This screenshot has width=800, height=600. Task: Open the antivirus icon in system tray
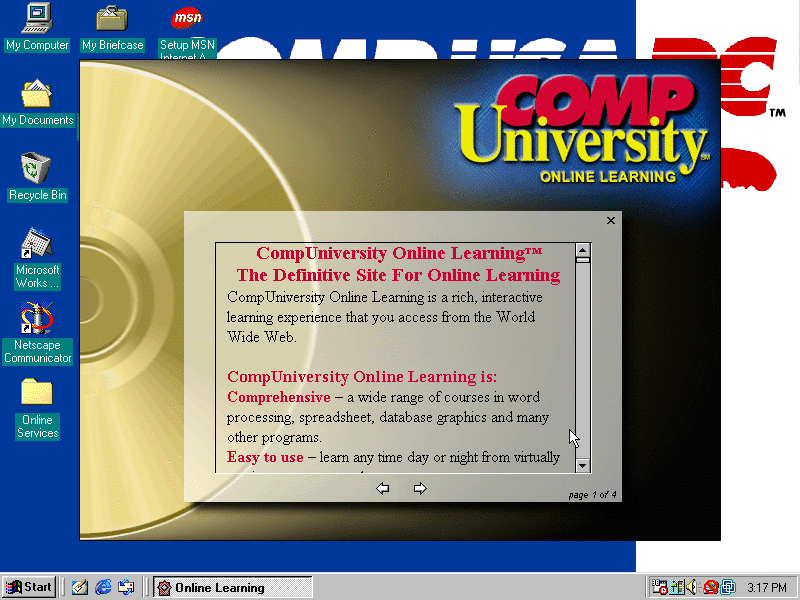(x=709, y=587)
